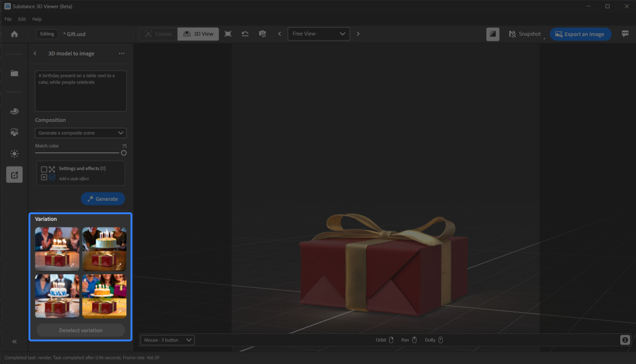Open the Edit menu
636x364 pixels.
[22, 19]
